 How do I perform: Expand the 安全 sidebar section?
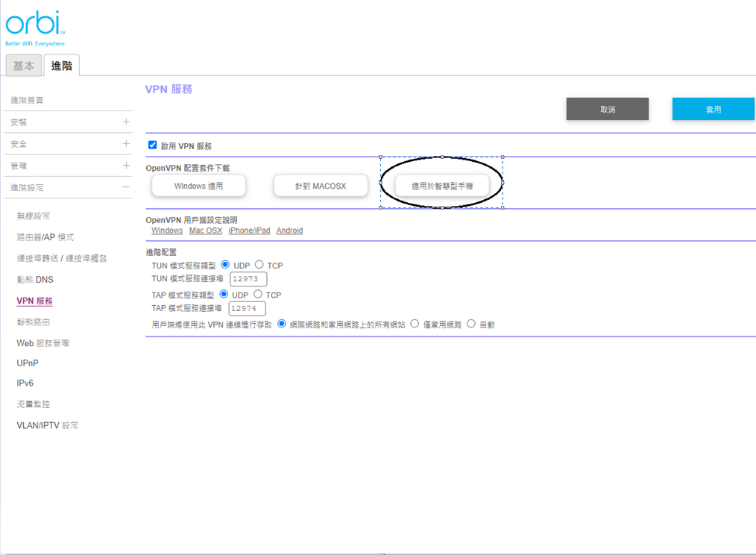coord(126,144)
